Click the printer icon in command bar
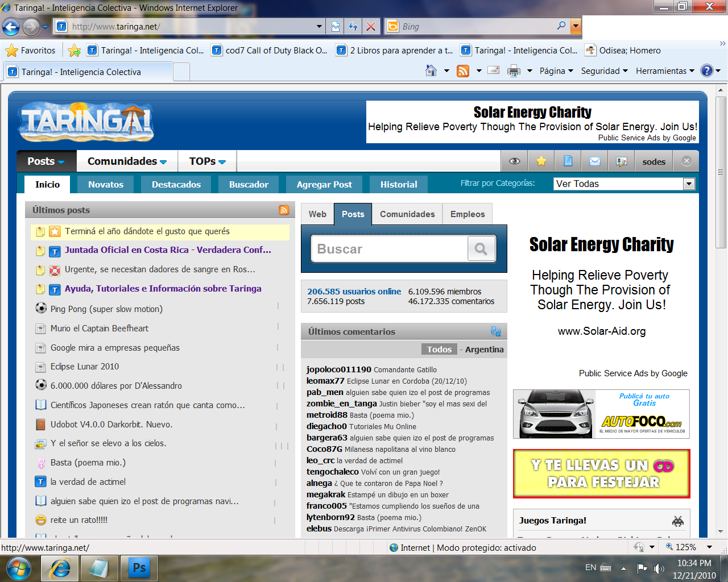 (514, 71)
